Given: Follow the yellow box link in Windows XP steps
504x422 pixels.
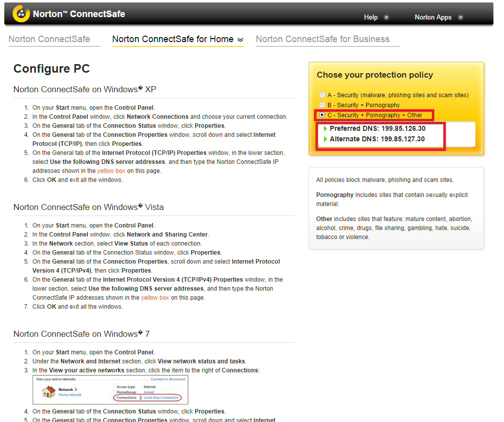Looking at the screenshot, I should click(111, 171).
